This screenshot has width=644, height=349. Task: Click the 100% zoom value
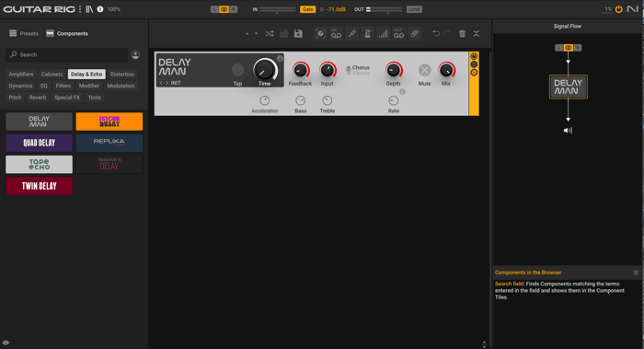click(x=114, y=9)
